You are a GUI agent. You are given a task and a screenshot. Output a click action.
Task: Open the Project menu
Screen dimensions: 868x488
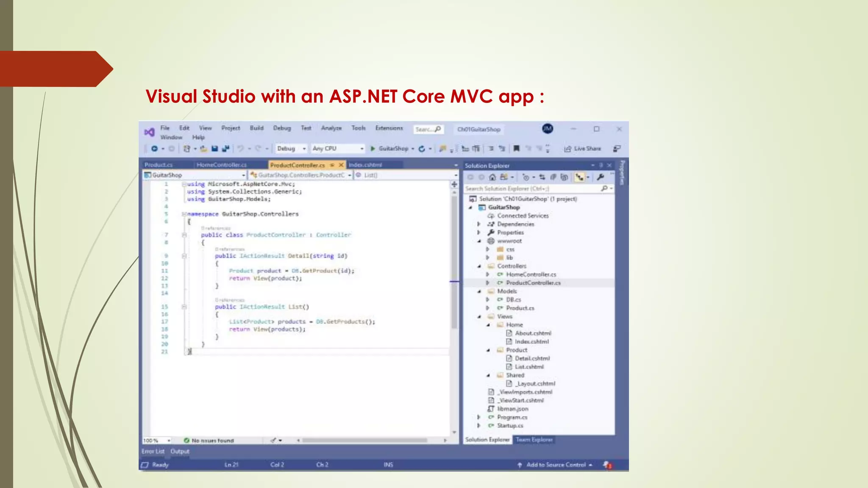click(231, 128)
